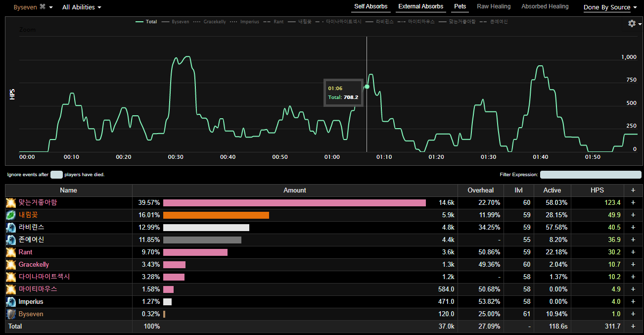Remove the Byseven filter with the X icon
Screen dimensions: 644x335
[43, 7]
